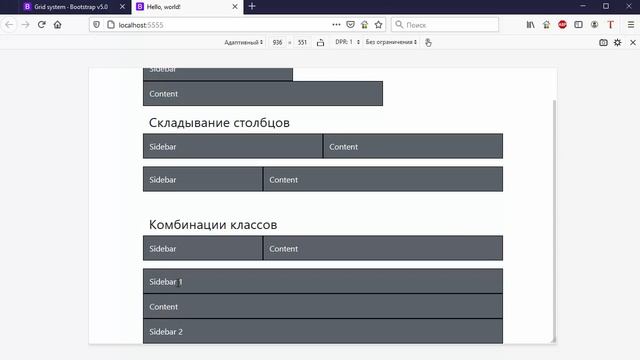Image resolution: width=640 pixels, height=360 pixels.
Task: Click the Sidebar 1 block
Action: coord(323,281)
